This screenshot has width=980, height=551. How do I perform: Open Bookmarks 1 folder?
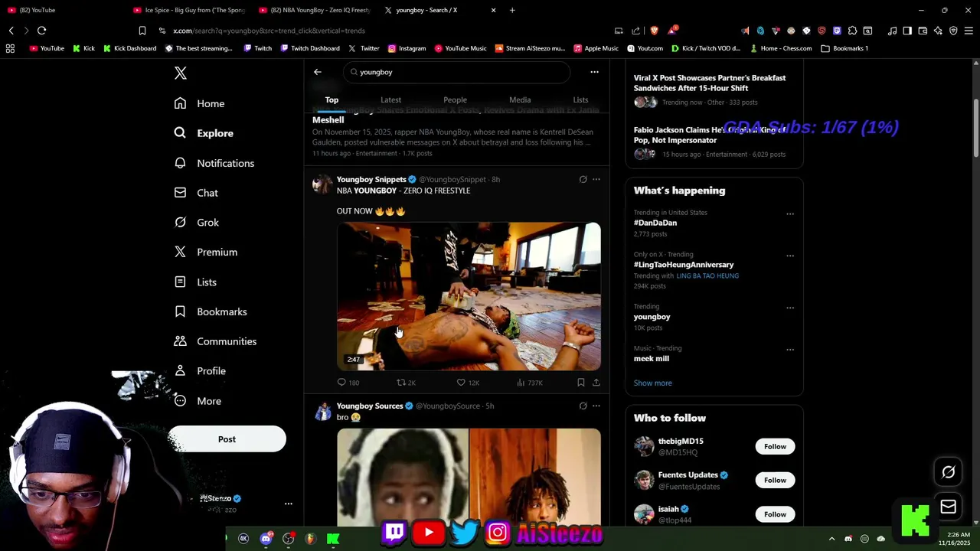pyautogui.click(x=844, y=48)
